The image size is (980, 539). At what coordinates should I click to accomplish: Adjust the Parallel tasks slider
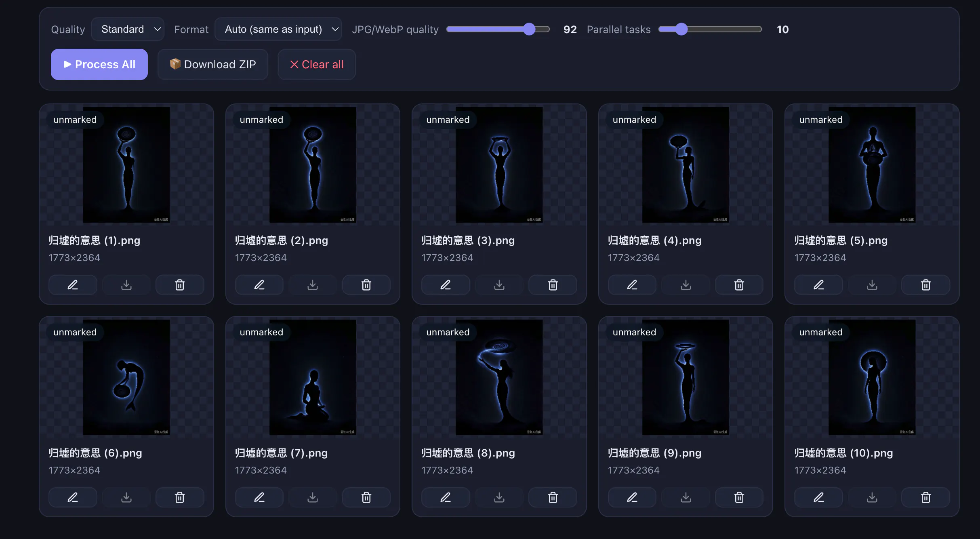point(710,29)
